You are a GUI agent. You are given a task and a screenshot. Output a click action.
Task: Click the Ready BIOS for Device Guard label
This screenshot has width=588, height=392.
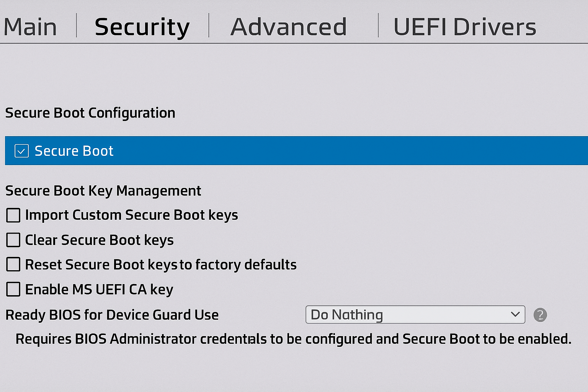pyautogui.click(x=112, y=315)
